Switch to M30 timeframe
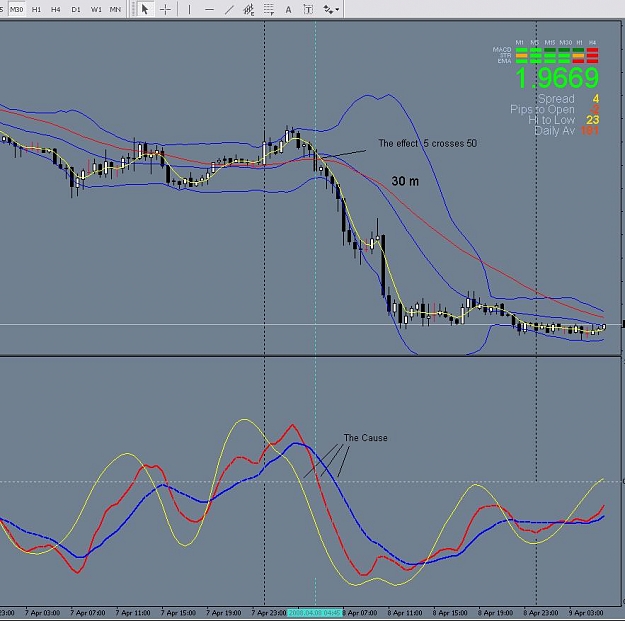The height and width of the screenshot is (621, 625). (16, 9)
